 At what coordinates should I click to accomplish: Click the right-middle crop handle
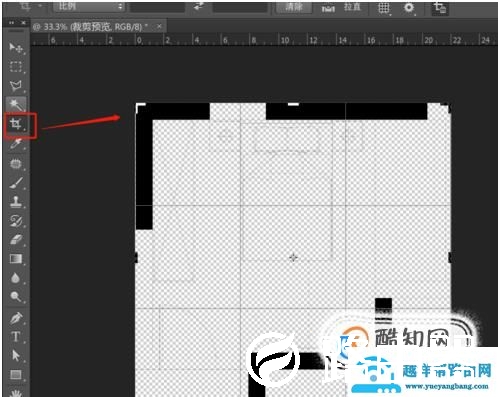[450, 257]
